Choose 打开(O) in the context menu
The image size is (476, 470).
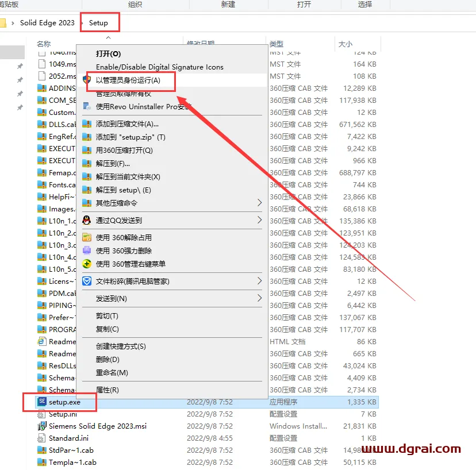coord(109,53)
